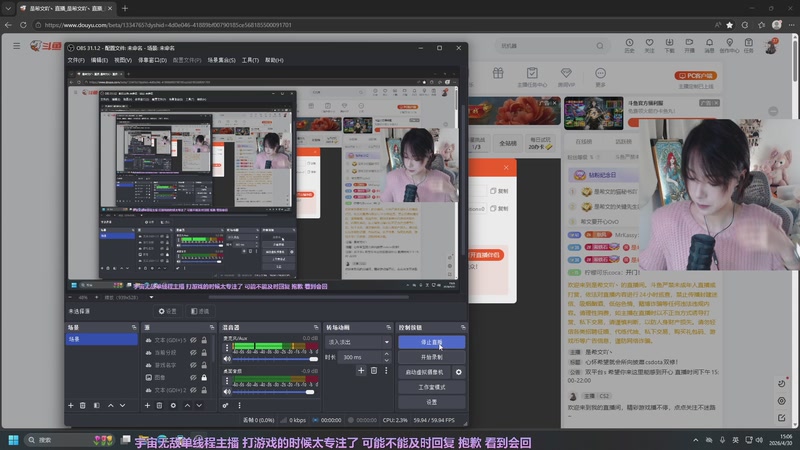Open OBS 工具(T) menu
Screen dimensions: 800x450
[250, 60]
